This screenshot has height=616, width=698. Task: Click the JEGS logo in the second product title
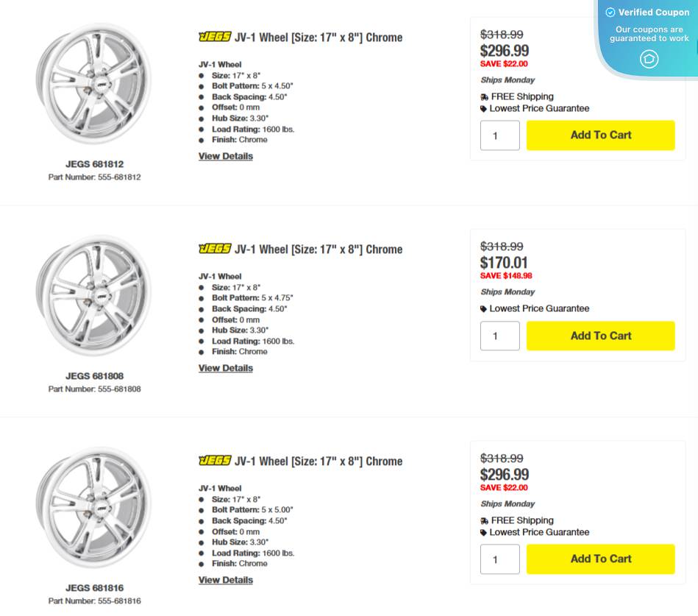click(x=213, y=249)
